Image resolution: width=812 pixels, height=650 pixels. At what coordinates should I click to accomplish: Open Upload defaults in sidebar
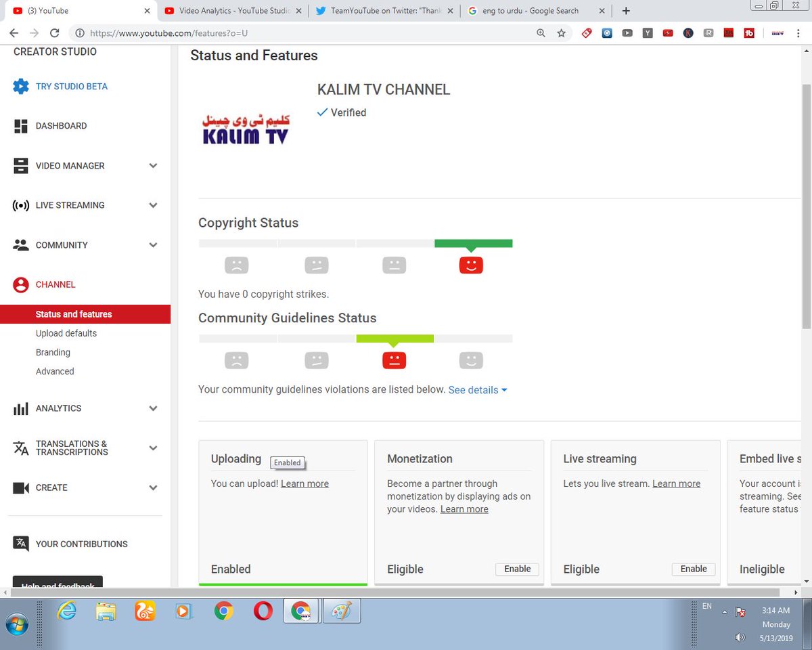pyautogui.click(x=66, y=333)
